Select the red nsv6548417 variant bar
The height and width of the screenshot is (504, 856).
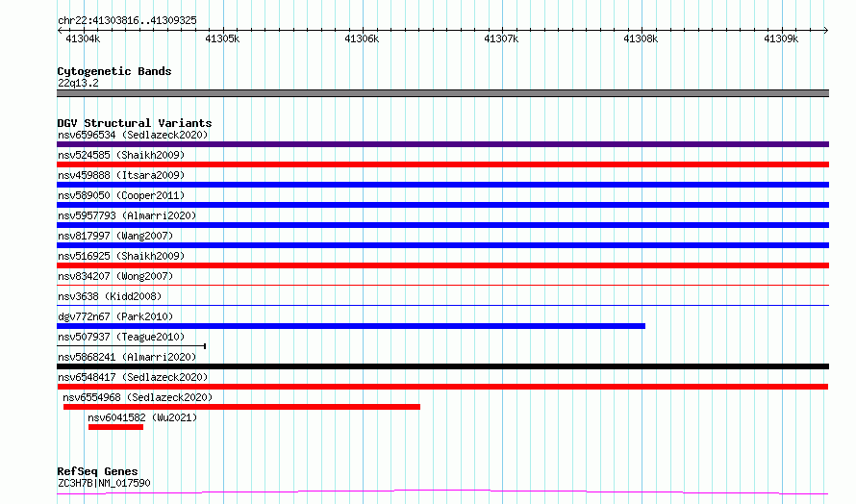tap(442, 387)
